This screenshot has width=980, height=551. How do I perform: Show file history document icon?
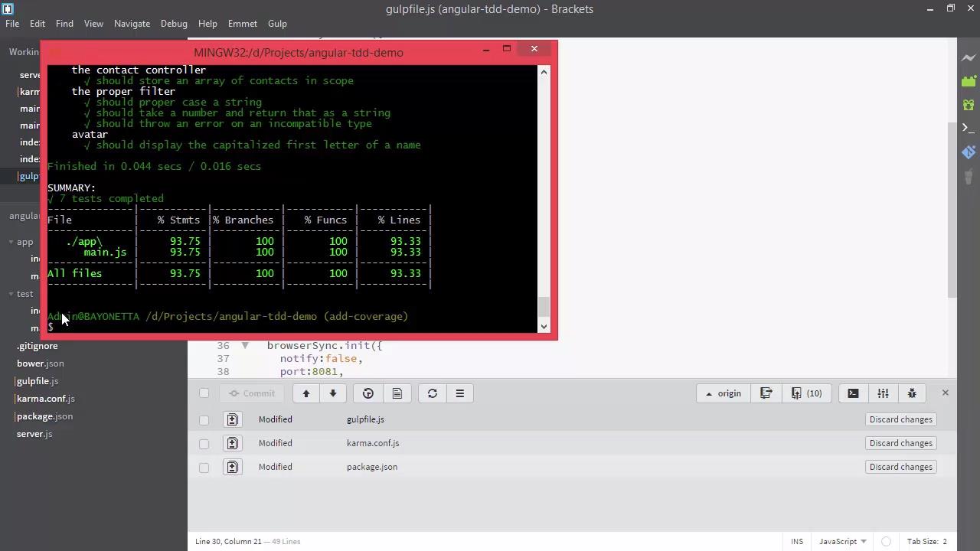[397, 393]
